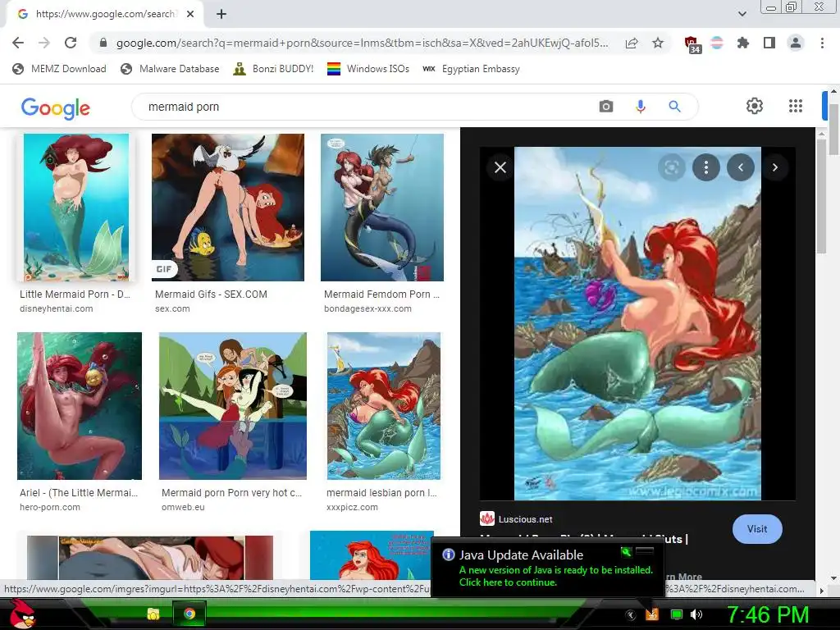Open the Angry Birds start button
This screenshot has height=630, width=840.
coord(22,614)
